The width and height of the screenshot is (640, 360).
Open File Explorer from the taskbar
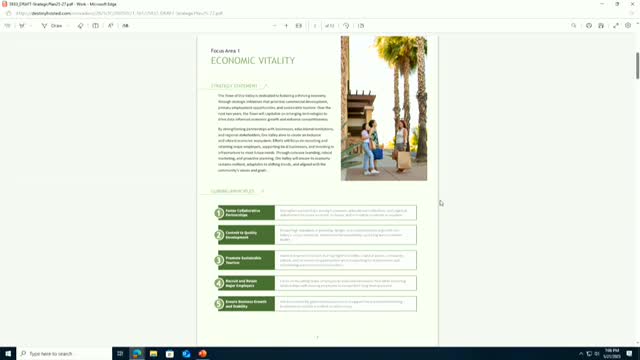coord(153,353)
